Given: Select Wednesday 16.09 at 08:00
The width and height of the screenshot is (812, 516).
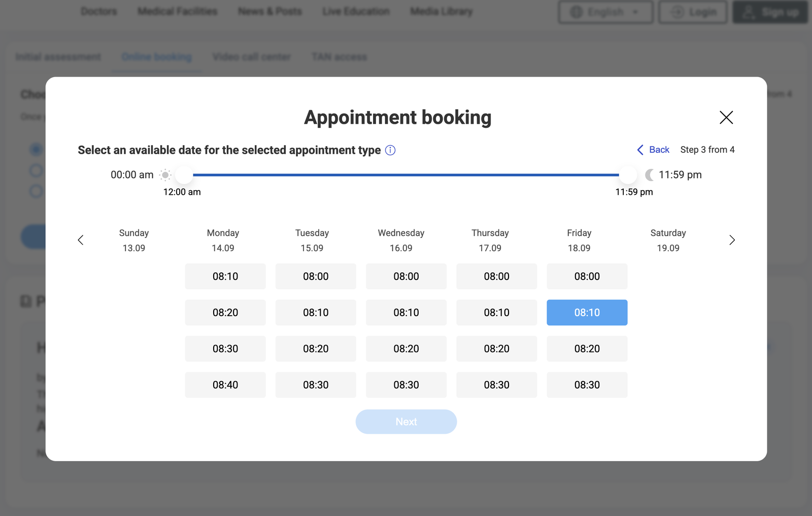Looking at the screenshot, I should (406, 277).
